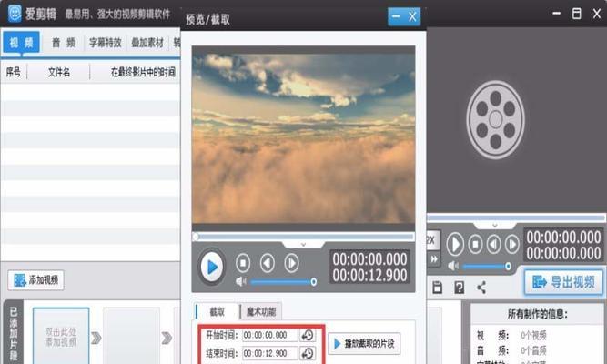Stop playback in the preview dialog

tap(243, 263)
